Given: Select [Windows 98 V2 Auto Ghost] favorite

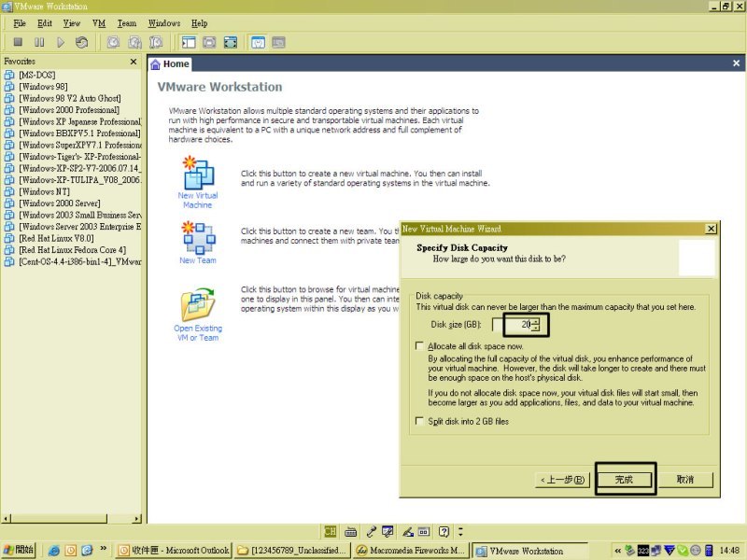Looking at the screenshot, I should coord(69,98).
